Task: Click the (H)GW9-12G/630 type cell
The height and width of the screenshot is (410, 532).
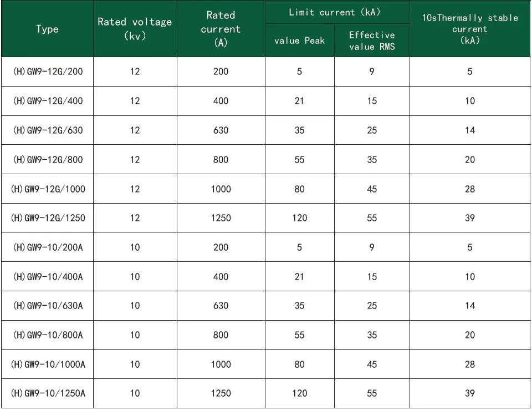Action: (x=47, y=130)
